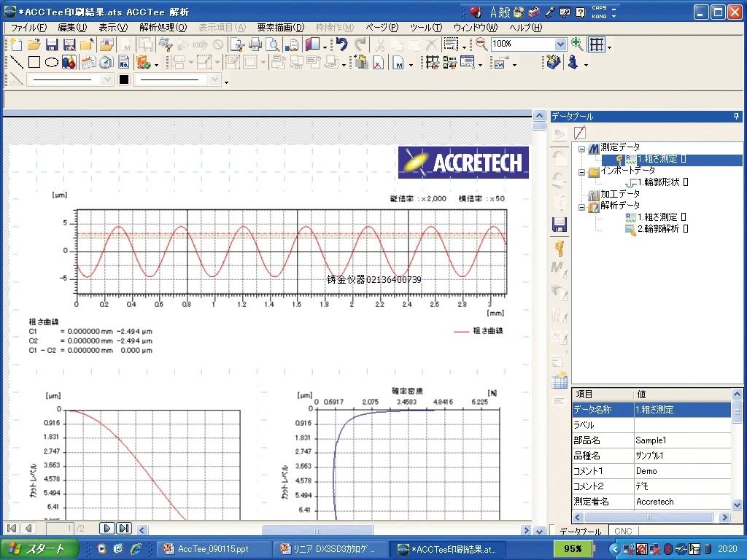The image size is (747, 560).
Task: Select the rectangle drawing tool
Action: (34, 63)
